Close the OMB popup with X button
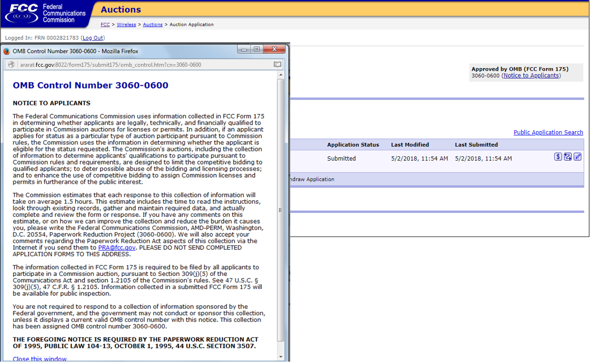Viewport: 611px width, 364px height. (x=275, y=49)
